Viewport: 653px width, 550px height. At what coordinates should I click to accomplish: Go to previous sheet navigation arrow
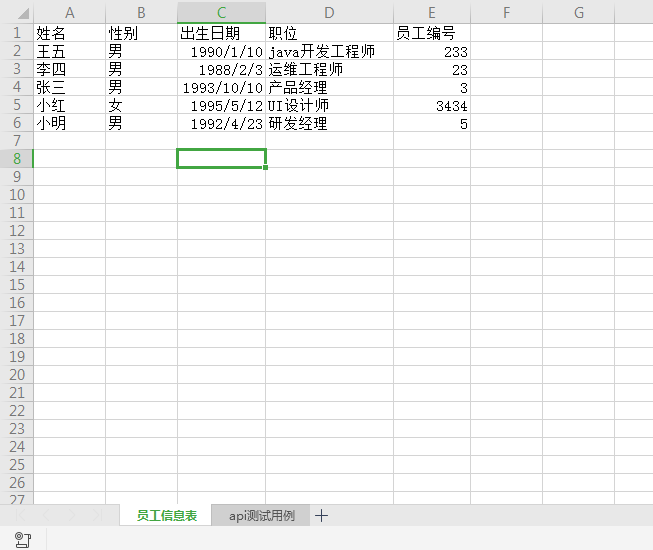click(x=46, y=515)
